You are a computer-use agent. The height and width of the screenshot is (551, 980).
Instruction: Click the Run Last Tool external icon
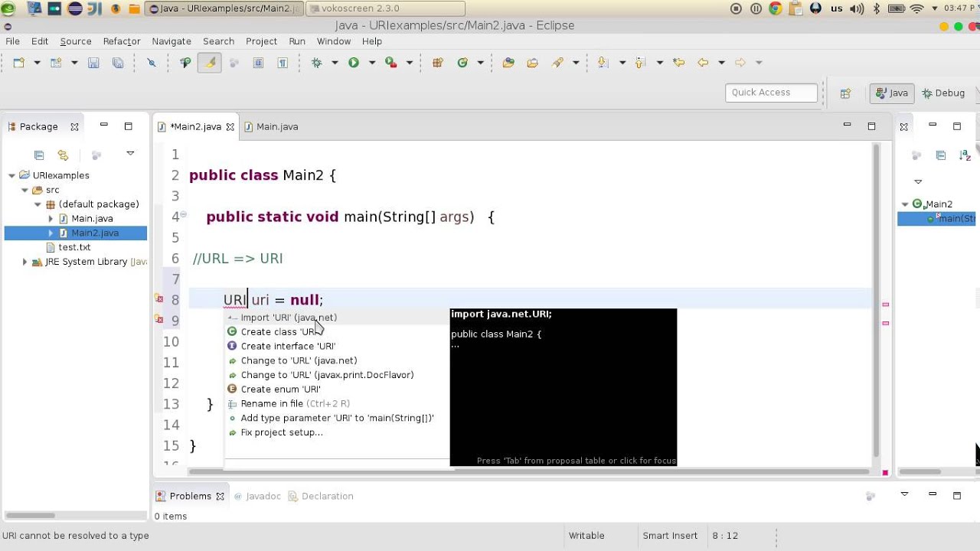coord(391,63)
